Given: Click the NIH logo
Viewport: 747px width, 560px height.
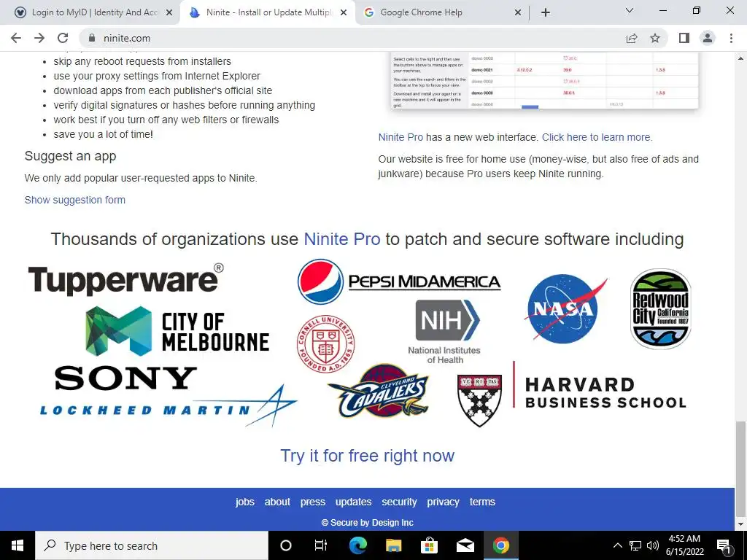Looking at the screenshot, I should pyautogui.click(x=445, y=332).
